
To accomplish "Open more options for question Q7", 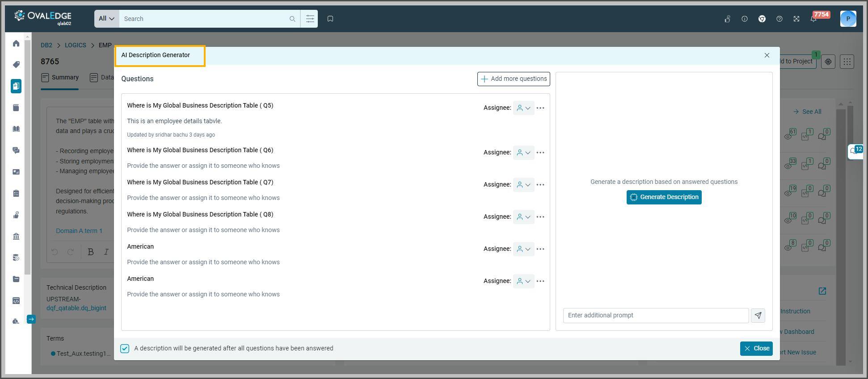I will 540,185.
